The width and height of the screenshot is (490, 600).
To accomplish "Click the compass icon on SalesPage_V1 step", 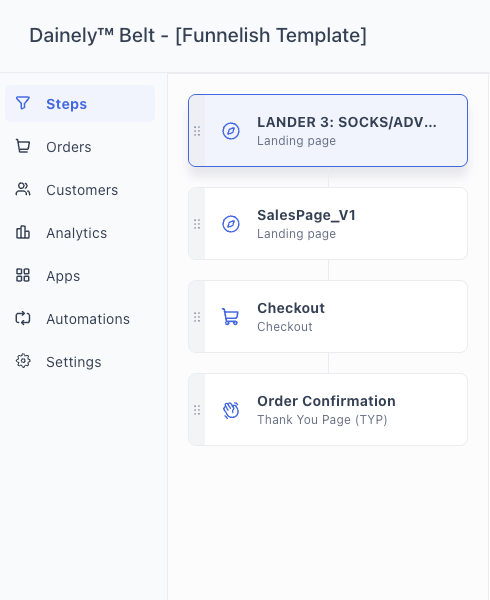I will [231, 224].
